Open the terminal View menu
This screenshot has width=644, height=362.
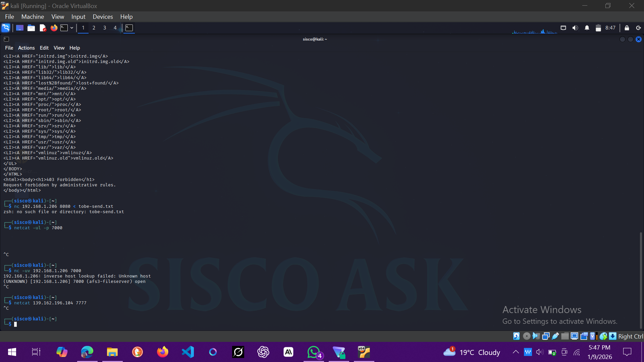[x=59, y=48]
